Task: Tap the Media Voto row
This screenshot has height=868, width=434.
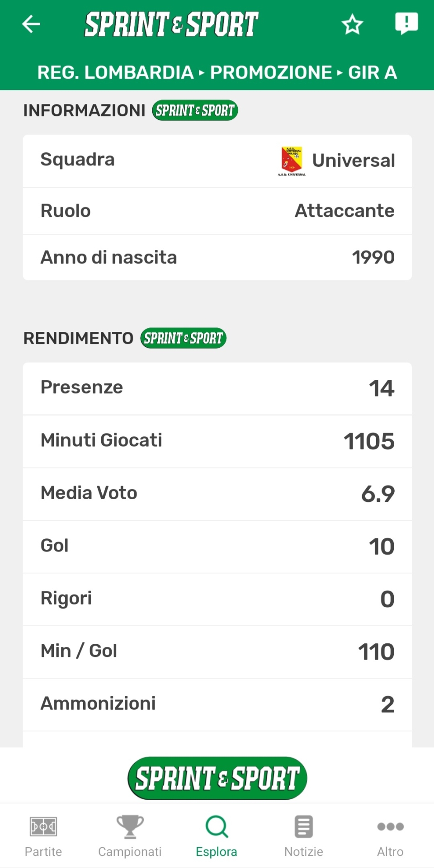Action: coord(217,493)
